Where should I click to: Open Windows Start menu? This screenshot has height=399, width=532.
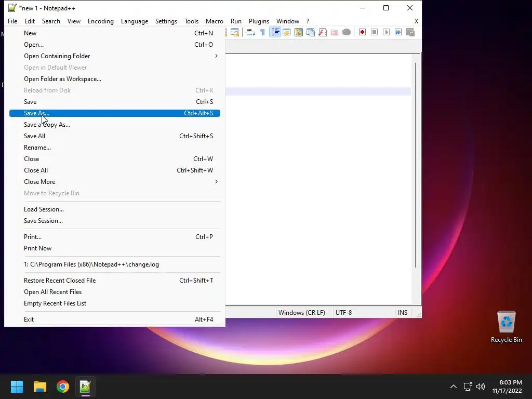click(x=17, y=387)
